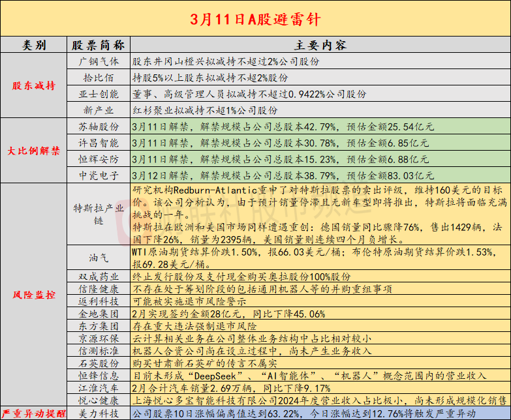
Task: Click the '风险监控' category cell
Action: coord(33,295)
